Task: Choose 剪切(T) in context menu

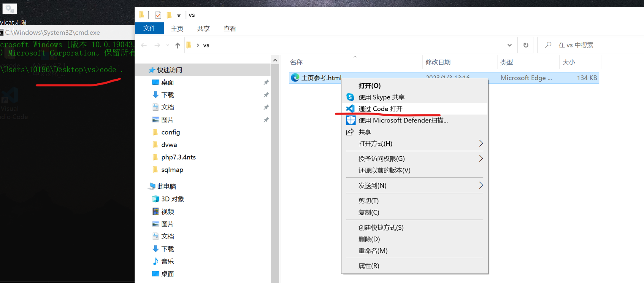Action: coord(415,201)
